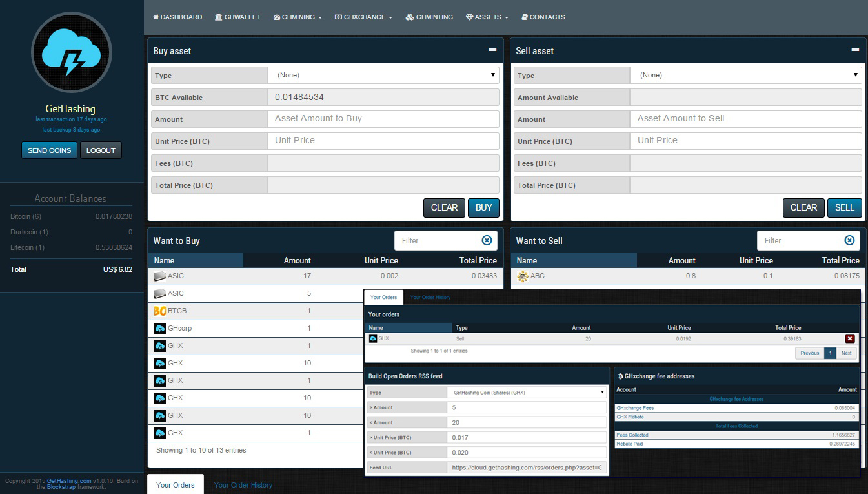Go to Next page in Your orders

pos(846,353)
